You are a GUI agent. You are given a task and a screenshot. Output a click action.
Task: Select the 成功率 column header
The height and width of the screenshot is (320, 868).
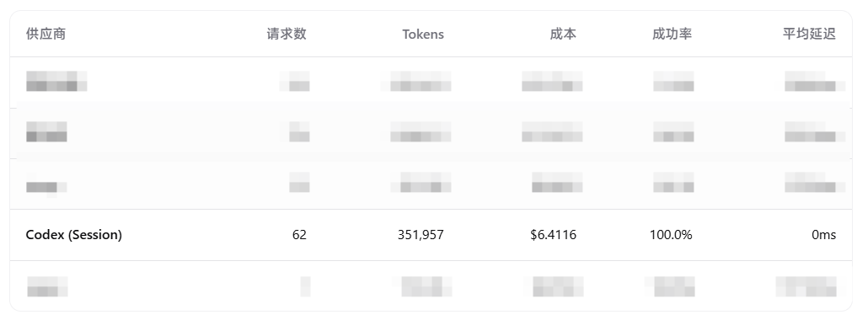672,34
